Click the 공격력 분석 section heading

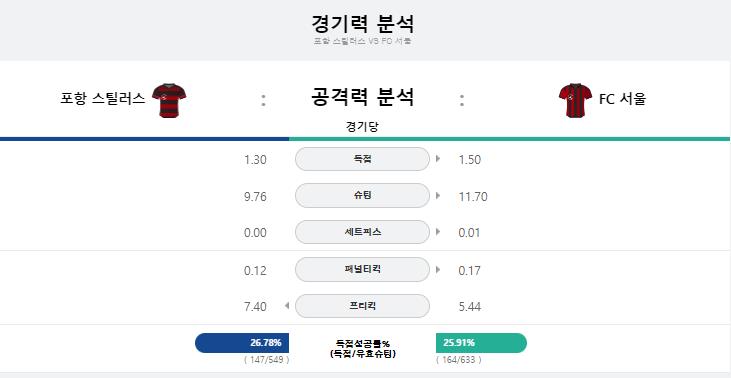(x=362, y=97)
